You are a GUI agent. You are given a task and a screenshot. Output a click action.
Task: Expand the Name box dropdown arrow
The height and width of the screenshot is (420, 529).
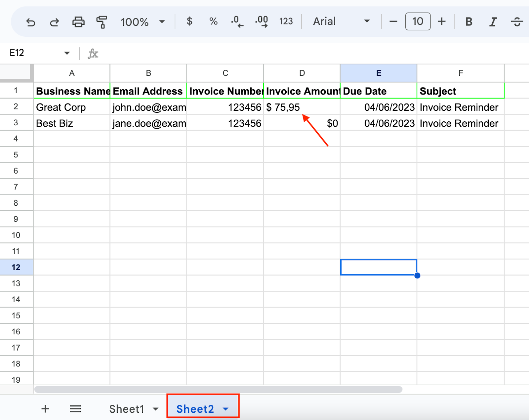67,53
